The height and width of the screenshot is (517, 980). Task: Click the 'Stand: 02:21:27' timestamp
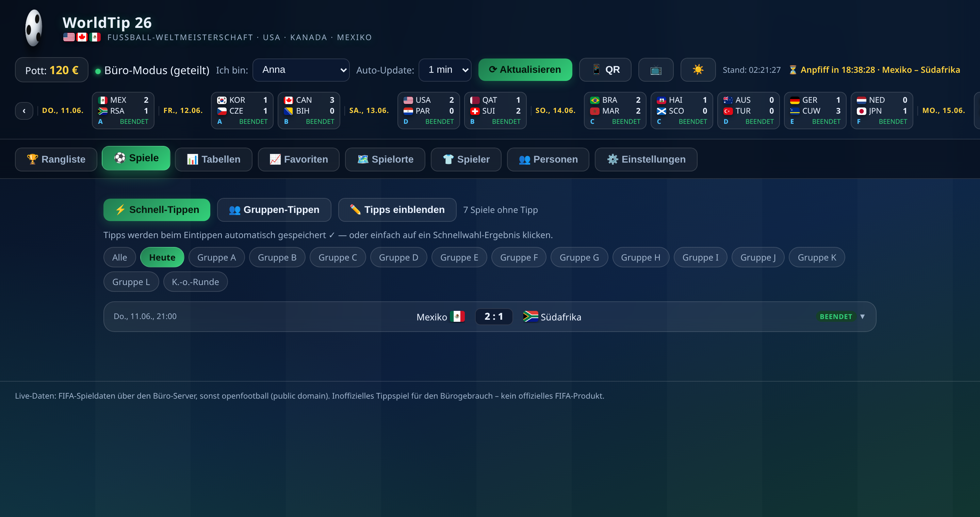(751, 70)
